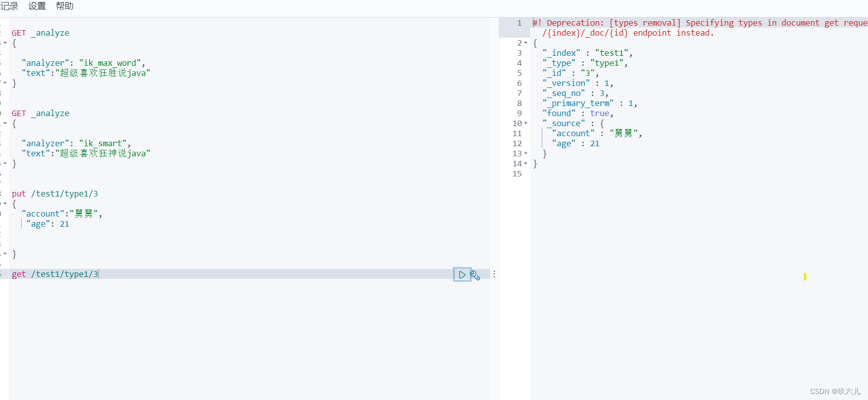
Task: Click line number 1 in output gutter
Action: point(519,23)
